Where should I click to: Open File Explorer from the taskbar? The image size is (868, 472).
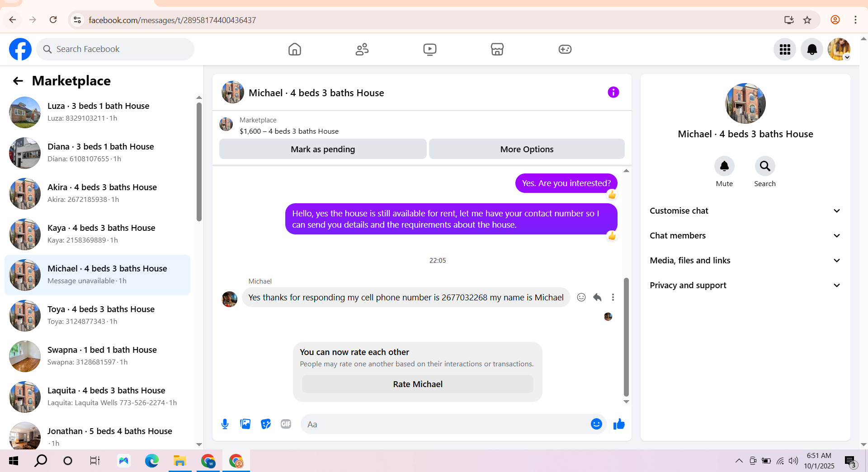pyautogui.click(x=180, y=461)
